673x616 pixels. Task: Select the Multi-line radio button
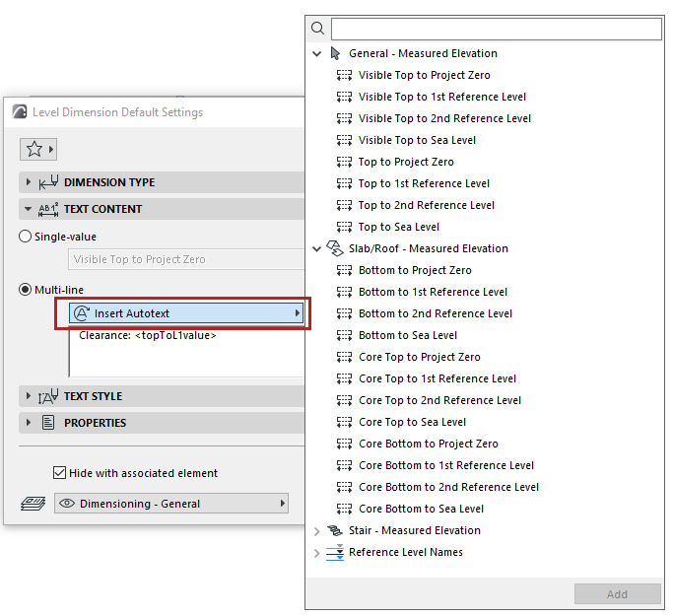tap(26, 290)
